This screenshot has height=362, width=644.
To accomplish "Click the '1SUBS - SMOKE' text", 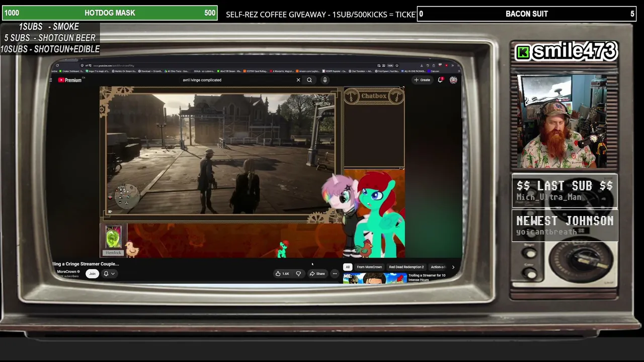I will [x=49, y=27].
